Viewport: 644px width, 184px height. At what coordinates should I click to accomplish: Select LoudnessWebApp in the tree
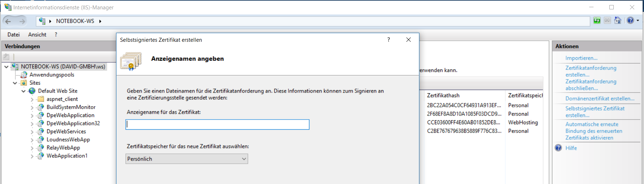tap(68, 140)
